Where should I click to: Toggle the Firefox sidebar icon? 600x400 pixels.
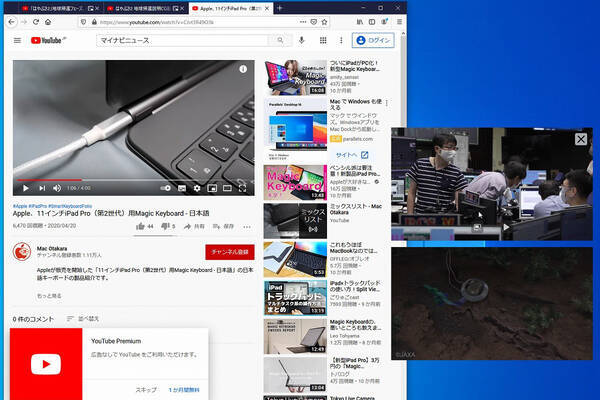coord(372,22)
